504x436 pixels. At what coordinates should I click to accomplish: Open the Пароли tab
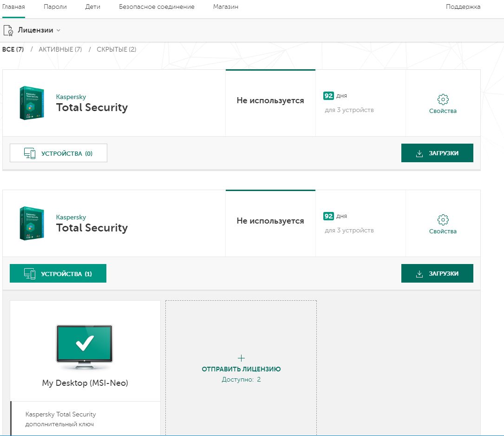tap(55, 7)
